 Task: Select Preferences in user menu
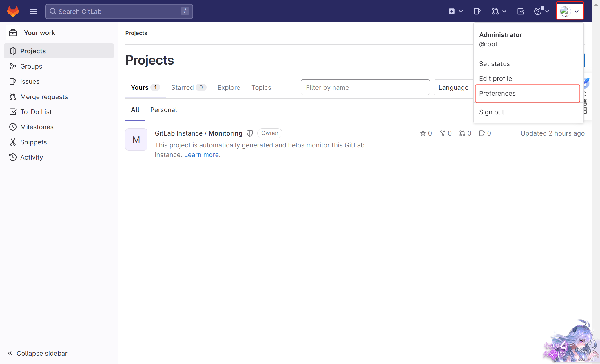coord(497,93)
